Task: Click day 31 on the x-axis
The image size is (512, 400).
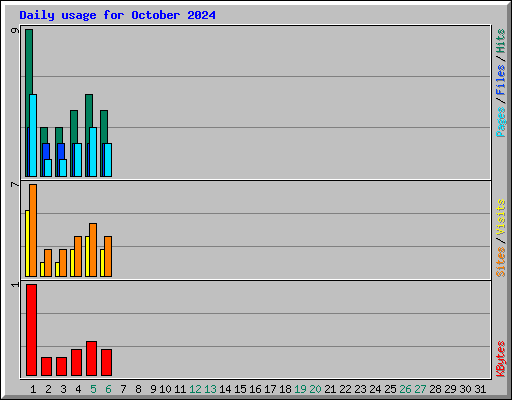Action: click(x=480, y=389)
